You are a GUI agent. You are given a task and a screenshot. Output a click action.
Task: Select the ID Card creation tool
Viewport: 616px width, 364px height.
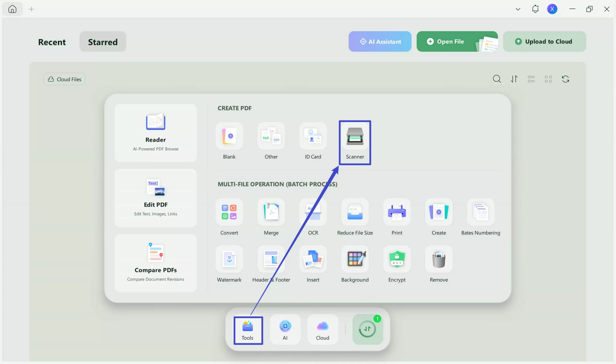[313, 141]
